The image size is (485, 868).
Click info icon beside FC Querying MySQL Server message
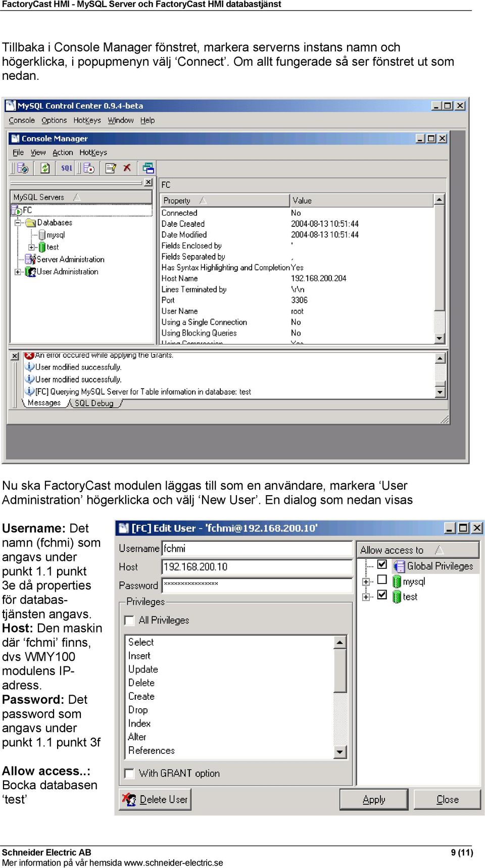[30, 391]
